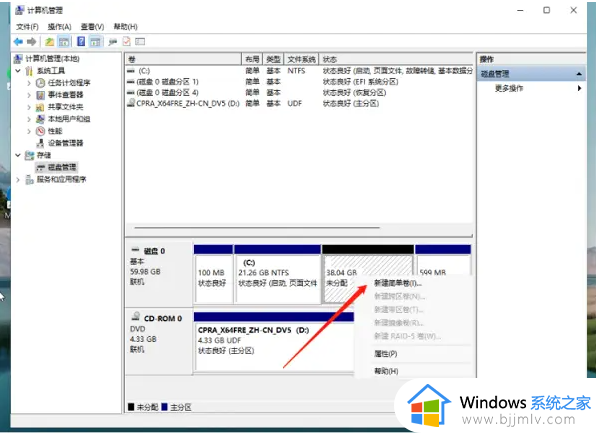Click the black unallocated legend swatch
The width and height of the screenshot is (596, 433).
point(131,407)
